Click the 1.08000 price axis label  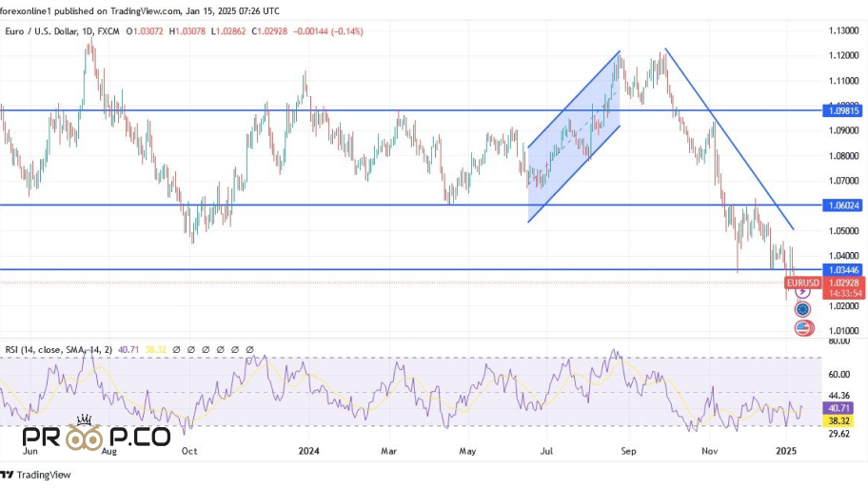click(843, 155)
